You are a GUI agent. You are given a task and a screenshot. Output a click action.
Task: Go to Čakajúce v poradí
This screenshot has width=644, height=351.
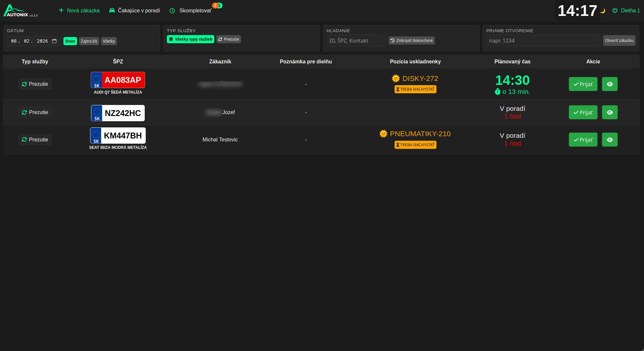click(x=135, y=10)
